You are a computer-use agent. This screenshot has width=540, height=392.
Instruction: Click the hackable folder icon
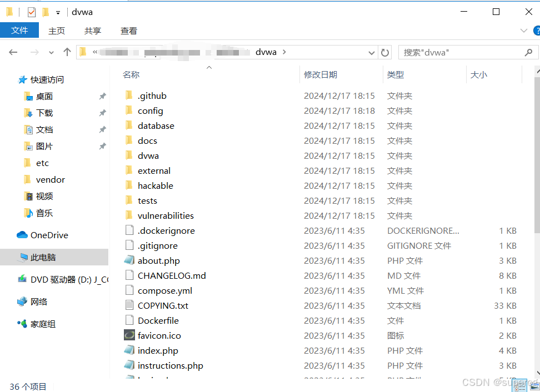129,185
